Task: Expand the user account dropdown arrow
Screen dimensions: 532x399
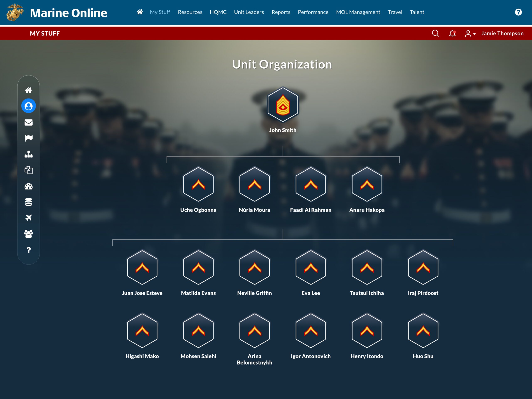Action: coord(474,34)
